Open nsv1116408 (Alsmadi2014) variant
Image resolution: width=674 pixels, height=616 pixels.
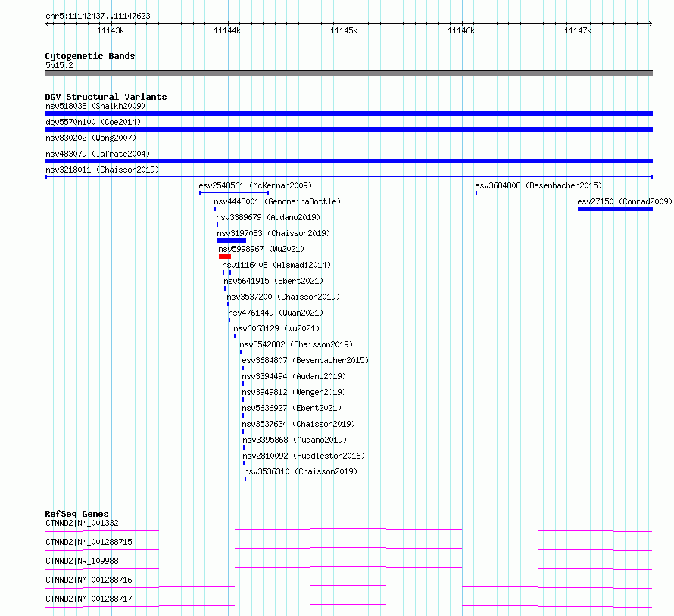[276, 265]
